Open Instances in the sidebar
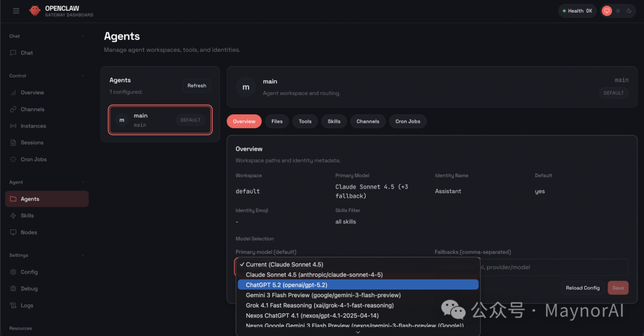 pyautogui.click(x=47, y=126)
